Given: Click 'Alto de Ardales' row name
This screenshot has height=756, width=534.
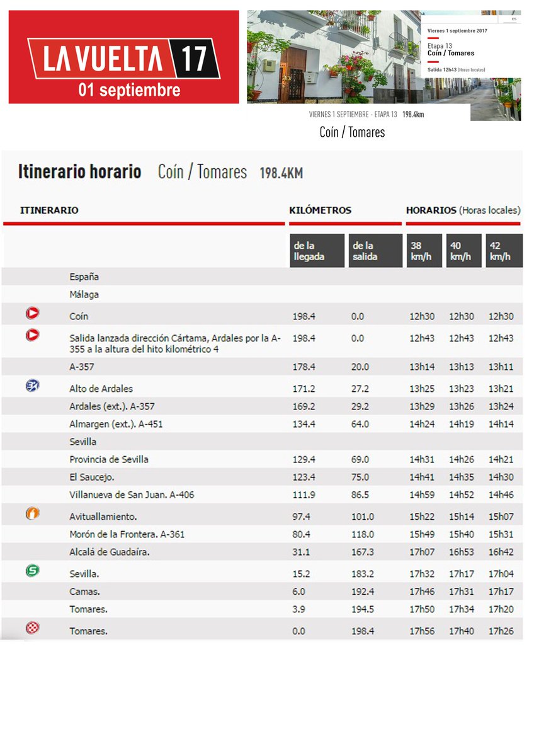Looking at the screenshot, I should coord(101,389).
